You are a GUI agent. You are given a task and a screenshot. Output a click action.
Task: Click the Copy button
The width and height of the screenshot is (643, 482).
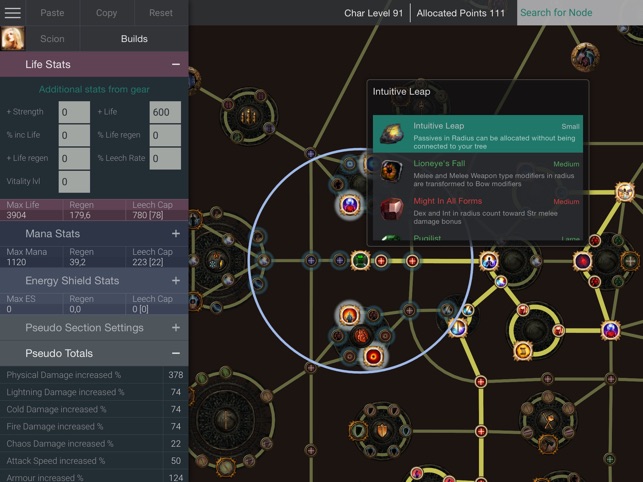pos(107,13)
